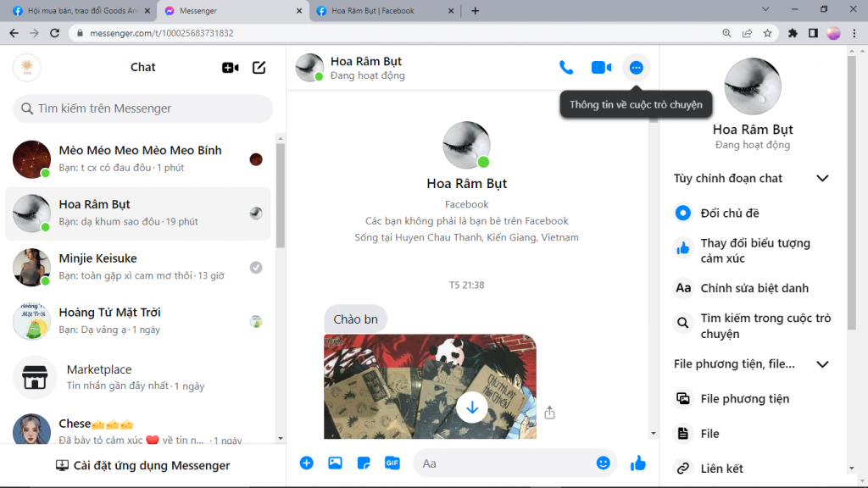Collapse the File phương tiện section
868x488 pixels.
[821, 364]
